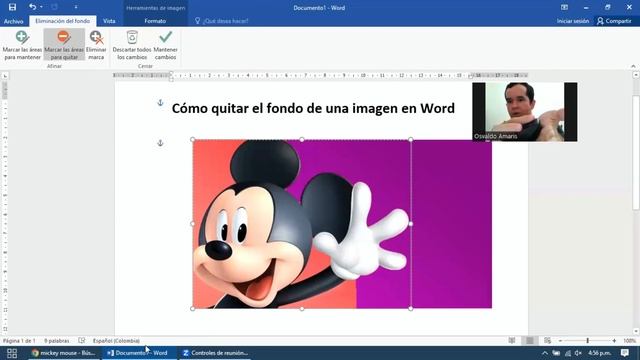
Task: Click the Documento1 - Word taskbar item
Action: tap(138, 353)
